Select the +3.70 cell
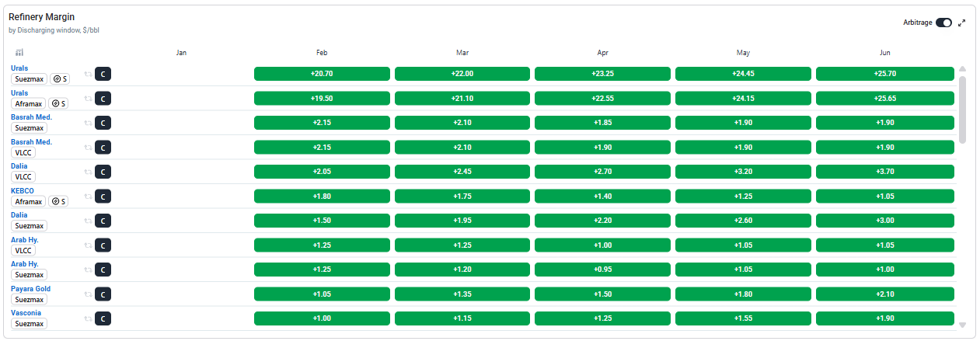The width and height of the screenshot is (980, 341). (884, 172)
